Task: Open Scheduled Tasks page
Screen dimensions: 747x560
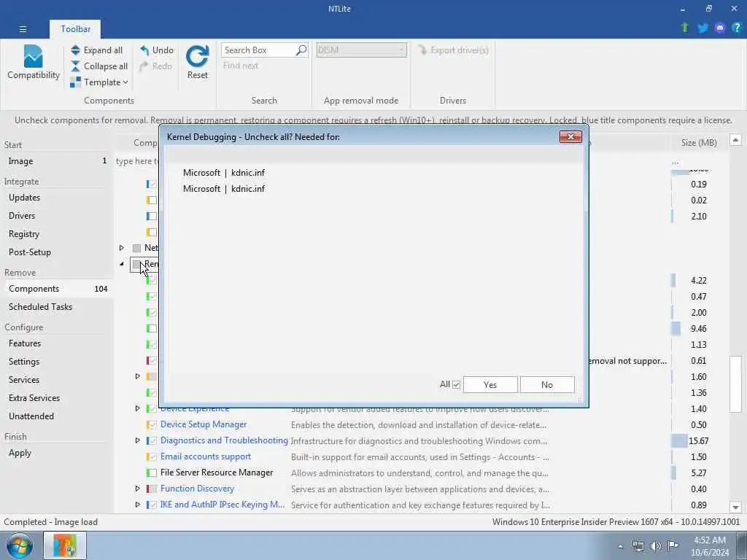Action: click(57, 307)
